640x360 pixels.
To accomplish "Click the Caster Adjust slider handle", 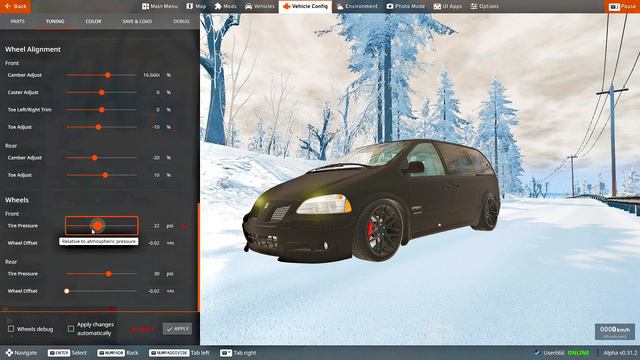I will (102, 93).
